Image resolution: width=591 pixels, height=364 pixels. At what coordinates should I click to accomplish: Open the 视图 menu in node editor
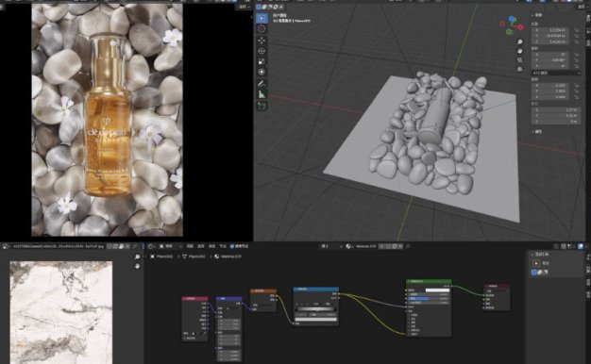190,246
